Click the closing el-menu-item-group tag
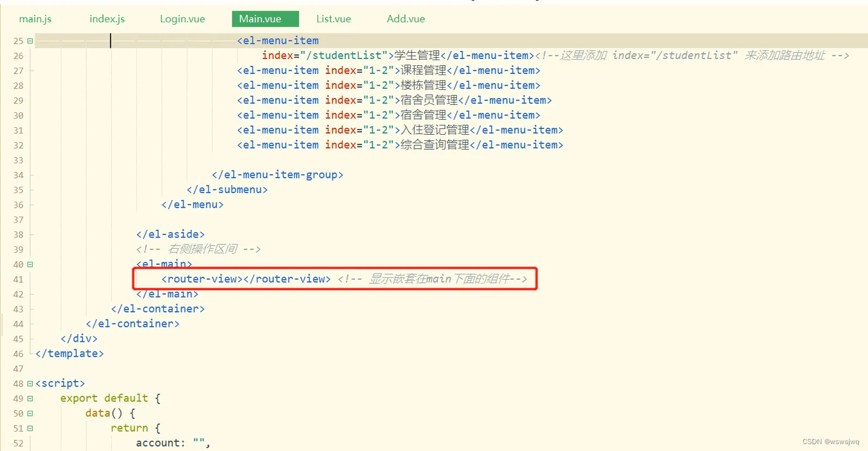Image resolution: width=868 pixels, height=451 pixels. [277, 175]
